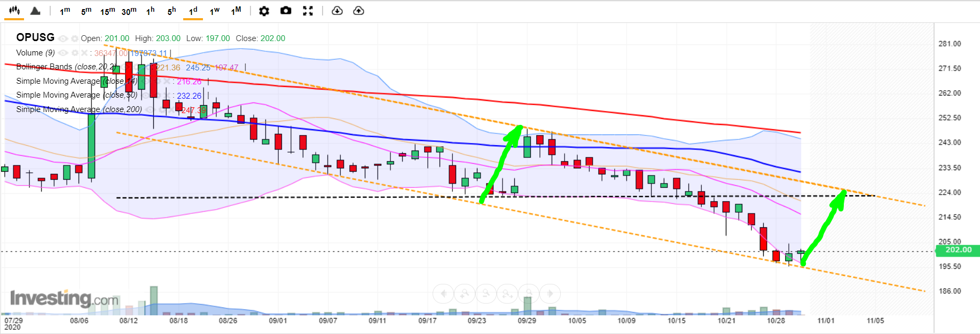The image size is (980, 334).
Task: Click Simple Moving Average (close,14) label
Action: (x=76, y=81)
